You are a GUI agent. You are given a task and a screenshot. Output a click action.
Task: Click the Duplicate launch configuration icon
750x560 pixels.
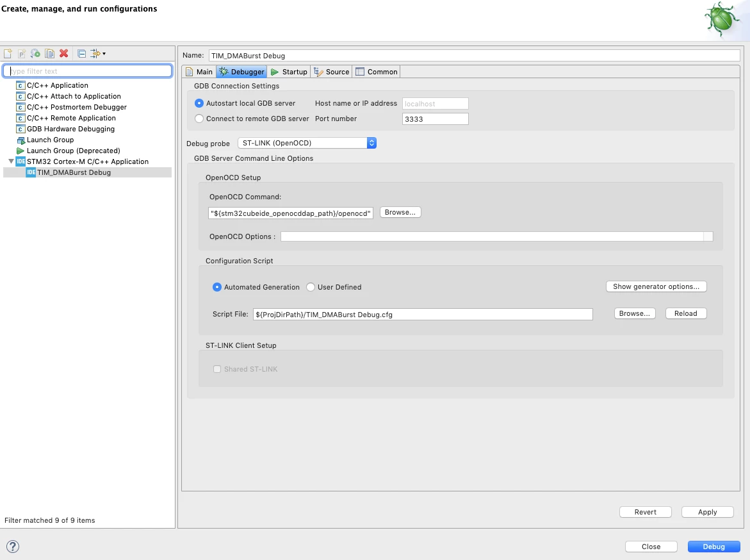(x=49, y=54)
